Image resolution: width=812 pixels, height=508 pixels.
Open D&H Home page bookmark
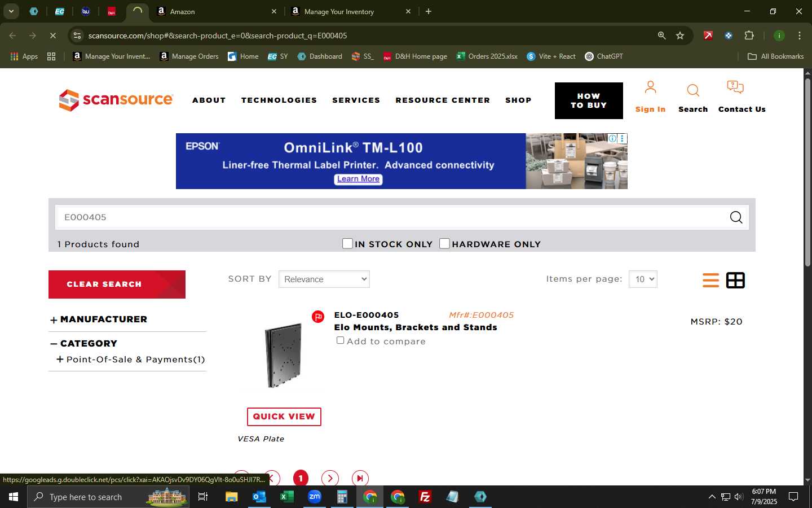[x=415, y=56]
